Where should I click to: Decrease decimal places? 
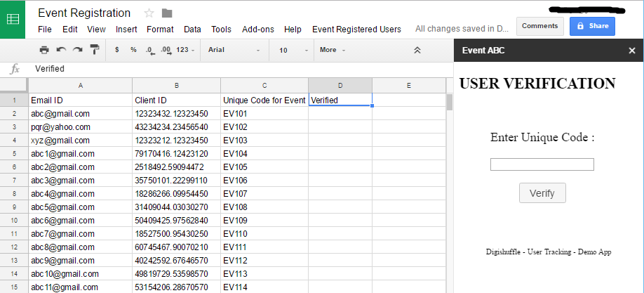pos(150,50)
